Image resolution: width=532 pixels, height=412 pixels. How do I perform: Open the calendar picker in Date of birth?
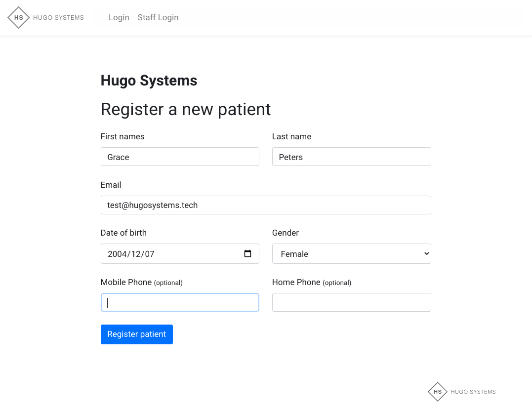247,253
